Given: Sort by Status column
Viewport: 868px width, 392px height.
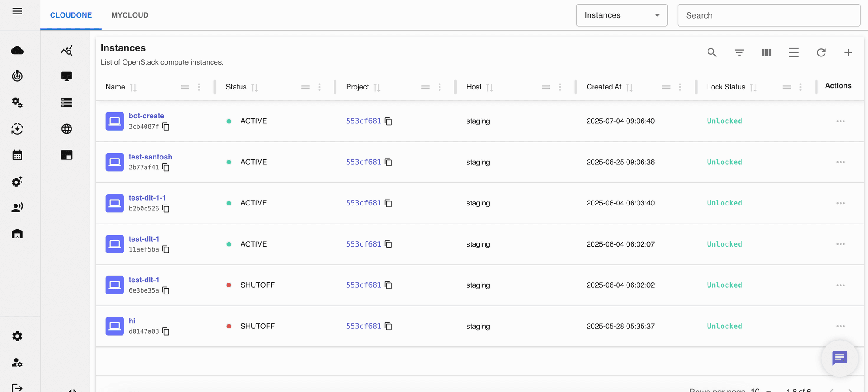Looking at the screenshot, I should (x=255, y=87).
